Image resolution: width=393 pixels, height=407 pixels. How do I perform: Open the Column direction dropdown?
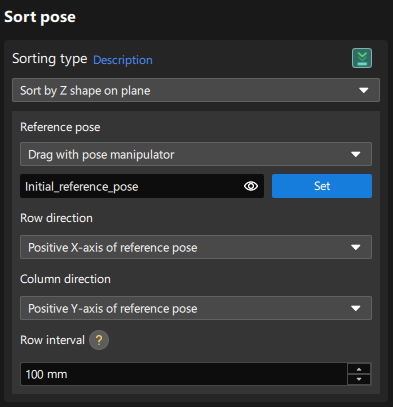click(196, 308)
